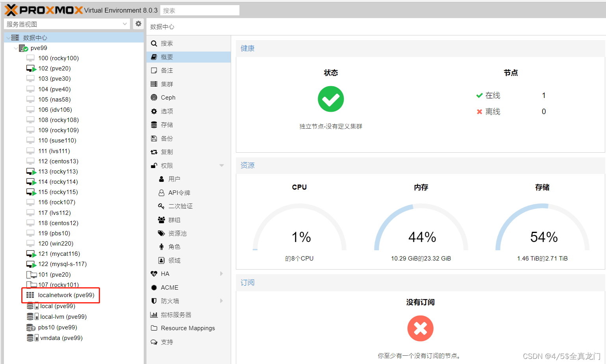Select VM 120 (win220)

[x=56, y=244]
